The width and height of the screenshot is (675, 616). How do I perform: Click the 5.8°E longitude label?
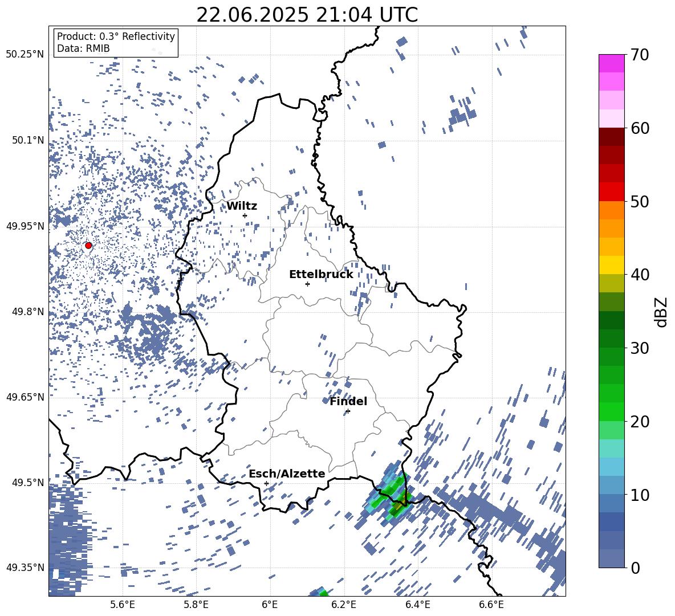pos(196,605)
